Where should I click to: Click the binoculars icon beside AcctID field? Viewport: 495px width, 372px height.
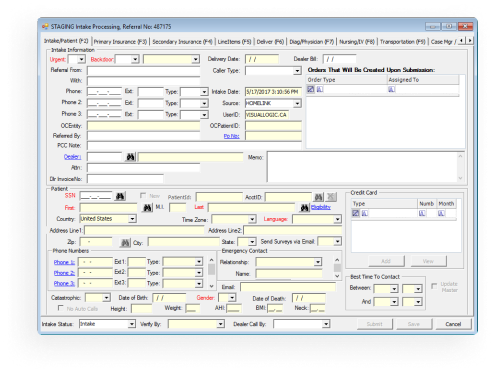pos(319,197)
